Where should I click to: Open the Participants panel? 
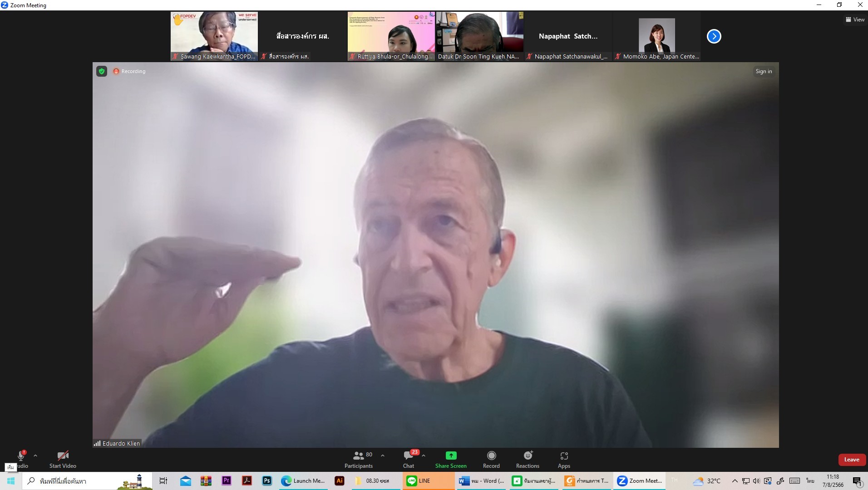[x=359, y=459]
